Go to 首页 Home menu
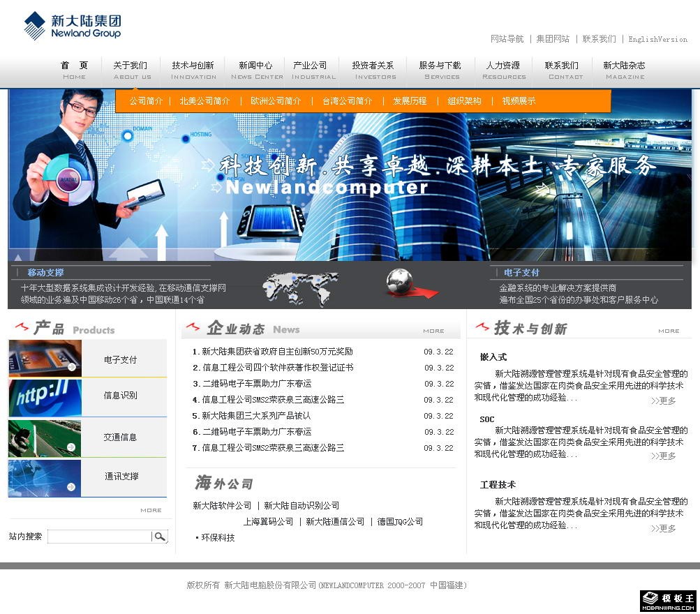The height and width of the screenshot is (614, 700). pos(74,70)
